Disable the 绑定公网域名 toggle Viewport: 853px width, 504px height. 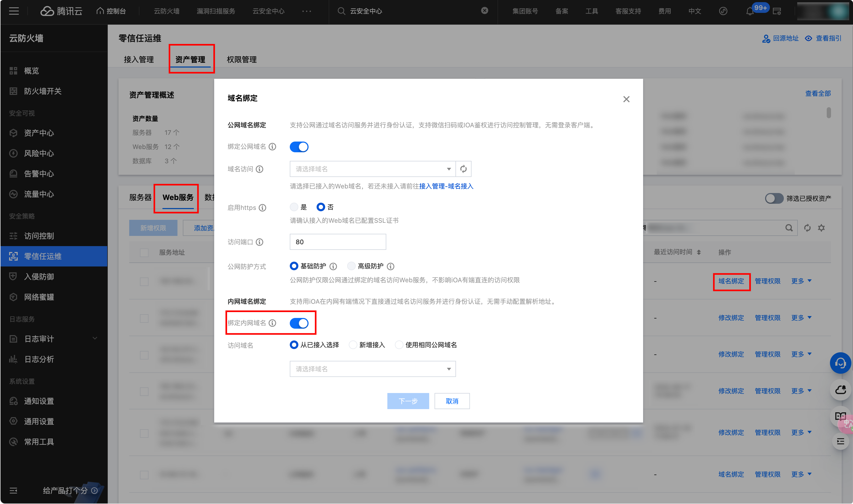pos(299,147)
